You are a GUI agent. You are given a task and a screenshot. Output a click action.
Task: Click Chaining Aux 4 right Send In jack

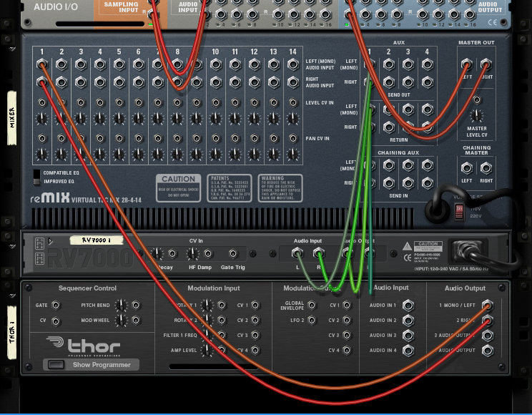pos(428,183)
